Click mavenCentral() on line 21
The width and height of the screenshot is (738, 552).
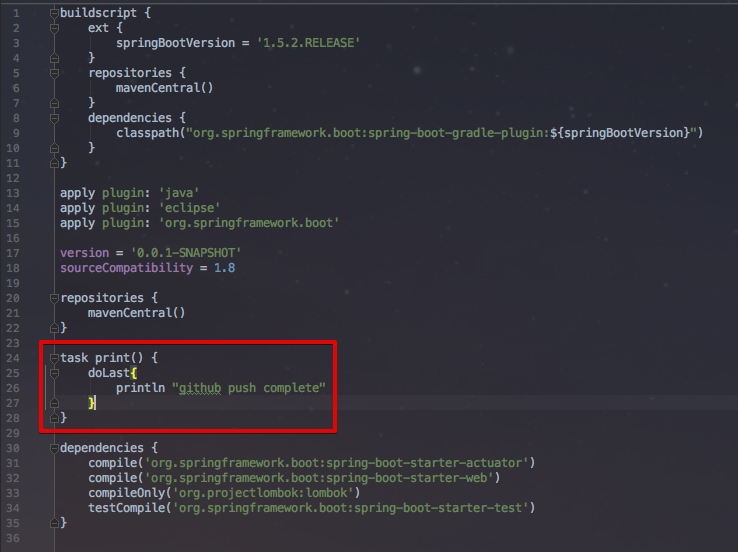(136, 313)
